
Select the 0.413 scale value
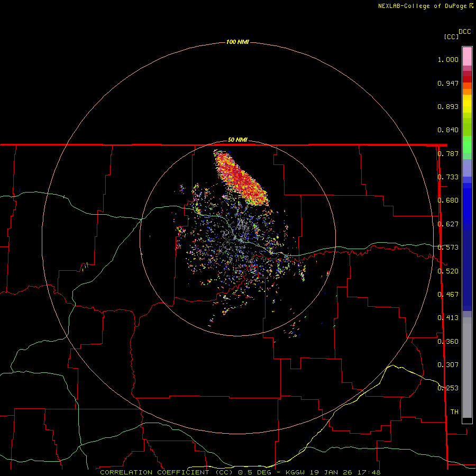point(448,318)
